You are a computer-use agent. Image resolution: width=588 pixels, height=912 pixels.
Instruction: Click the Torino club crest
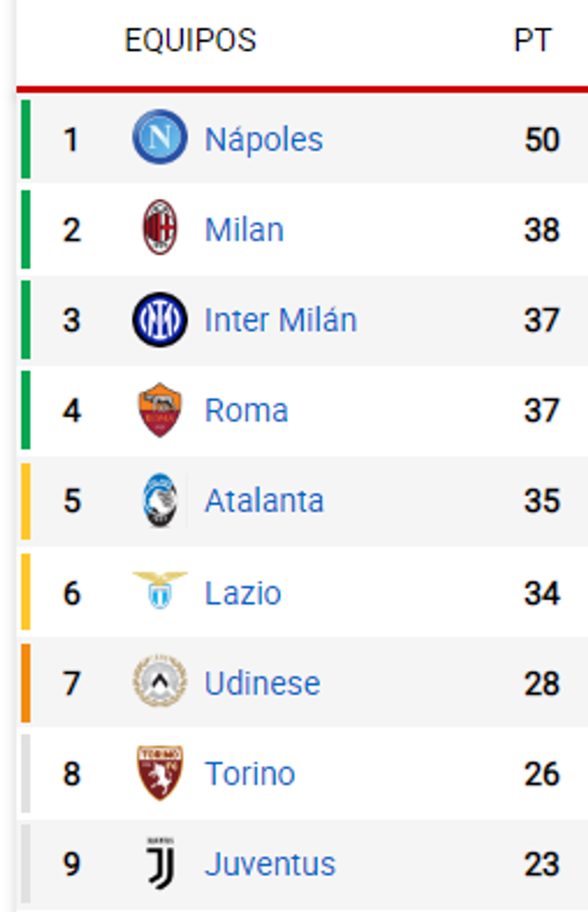160,773
